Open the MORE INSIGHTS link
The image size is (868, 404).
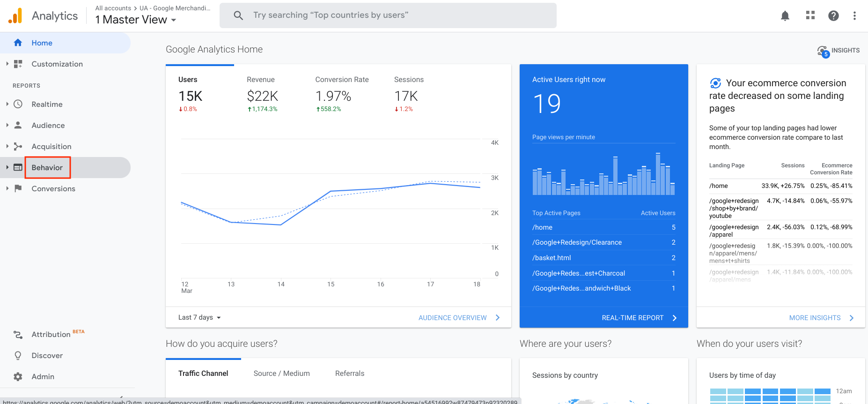[815, 318]
